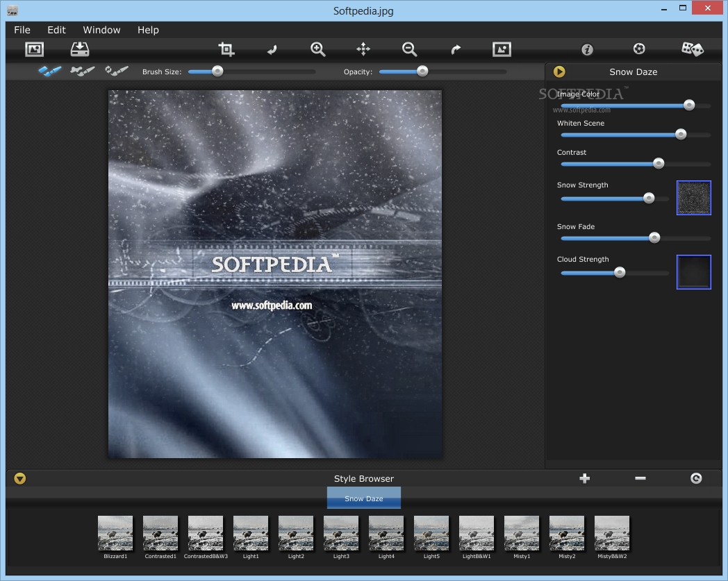Click the app icon in title bar

pos(13,10)
